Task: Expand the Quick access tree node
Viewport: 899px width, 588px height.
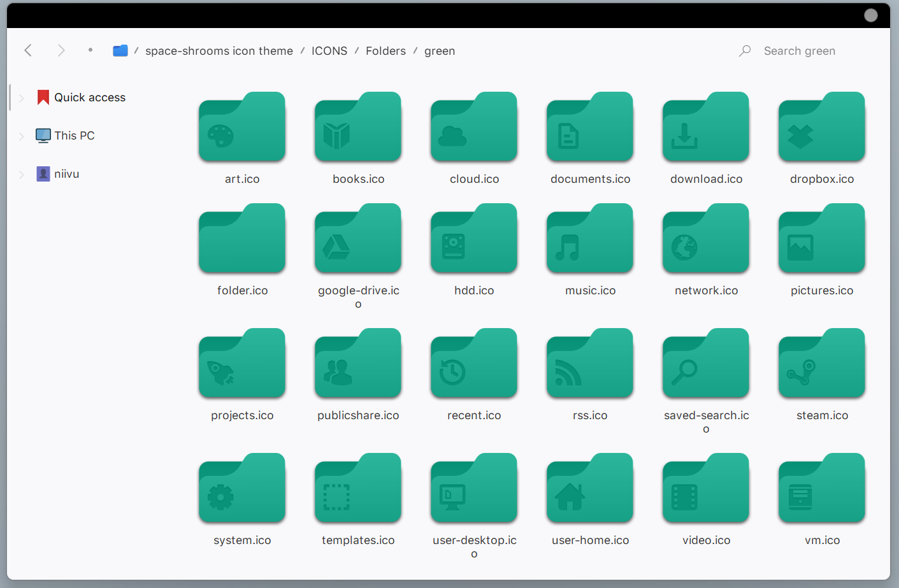Action: click(21, 97)
